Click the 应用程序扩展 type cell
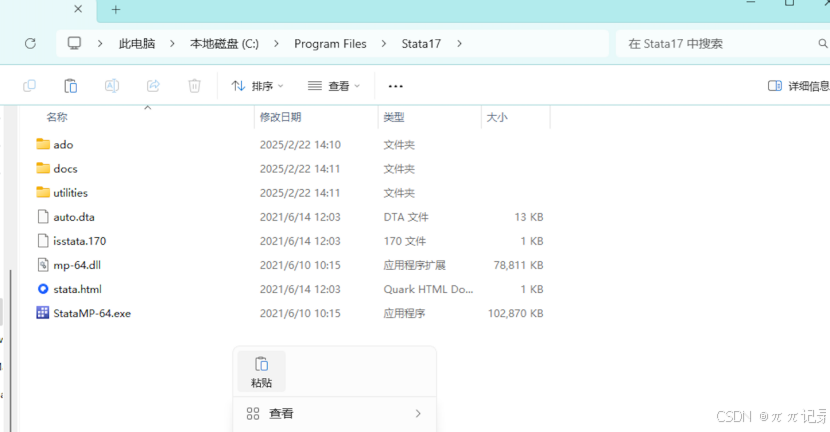This screenshot has width=830, height=432. [414, 265]
